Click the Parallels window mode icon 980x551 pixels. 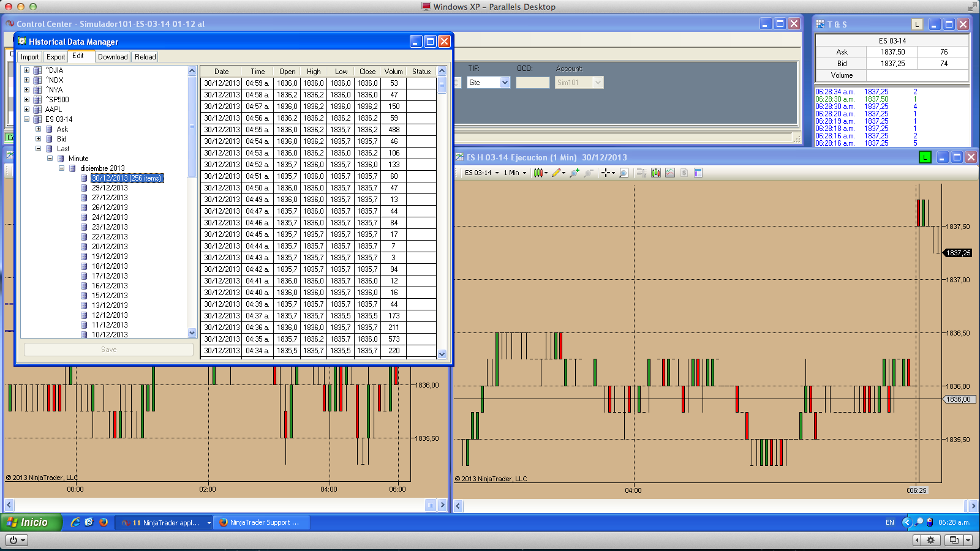pos(954,540)
